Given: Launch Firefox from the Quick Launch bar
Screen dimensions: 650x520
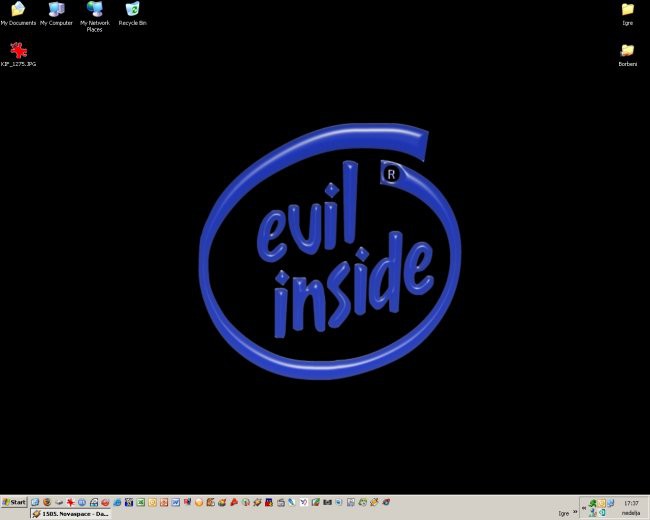Looking at the screenshot, I should pyautogui.click(x=47, y=502).
